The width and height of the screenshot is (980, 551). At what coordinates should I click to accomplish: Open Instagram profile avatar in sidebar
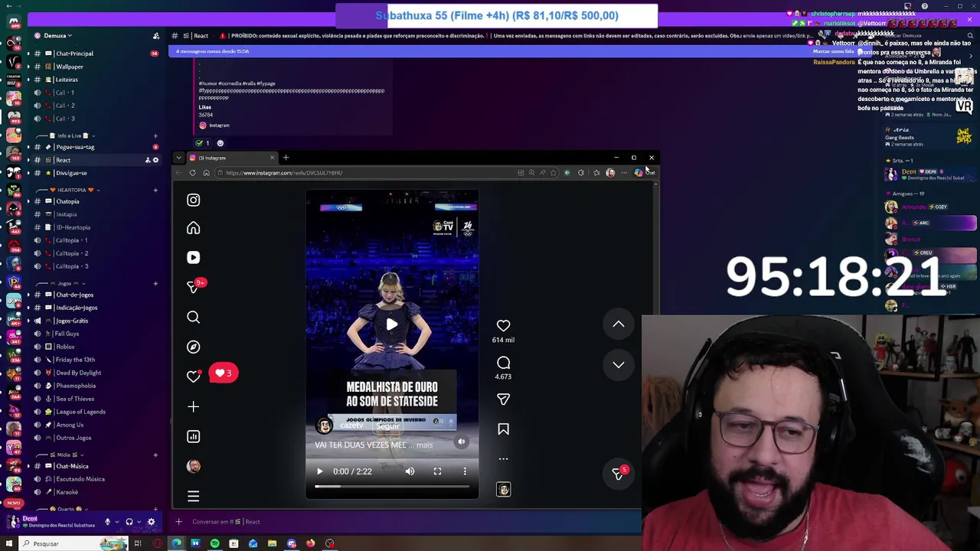193,466
